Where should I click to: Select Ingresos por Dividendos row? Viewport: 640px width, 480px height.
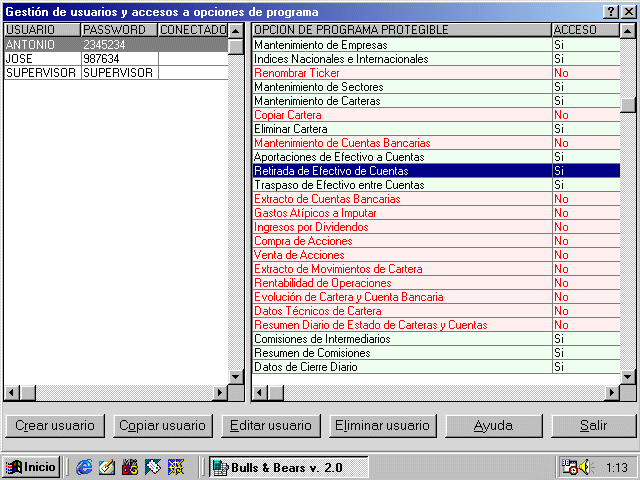[x=436, y=227]
